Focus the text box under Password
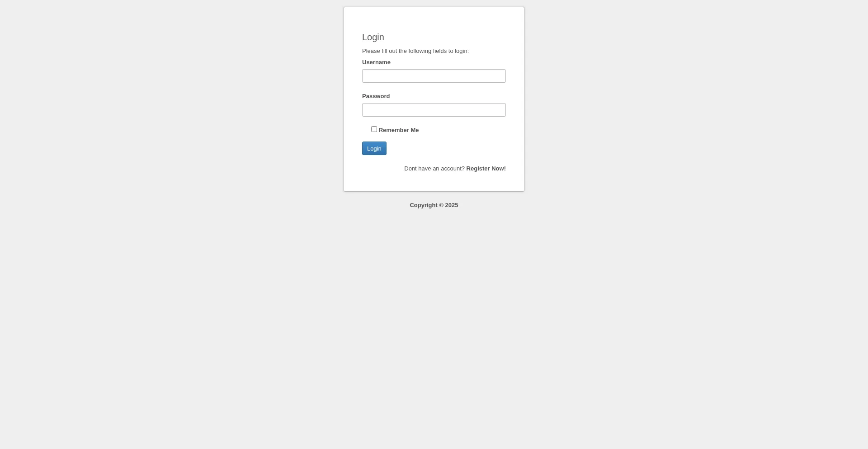The width and height of the screenshot is (868, 449). tap(434, 110)
